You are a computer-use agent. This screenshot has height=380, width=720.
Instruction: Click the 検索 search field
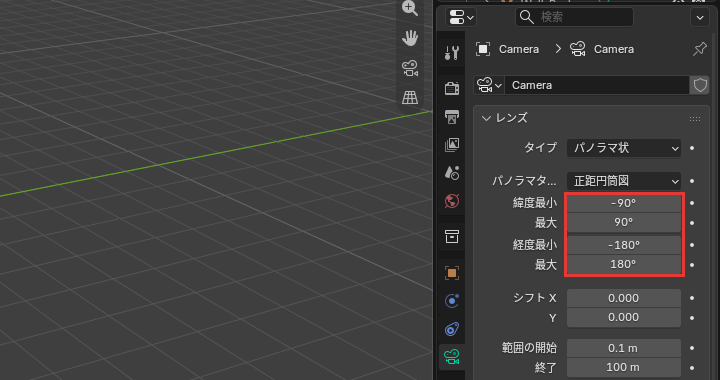(574, 17)
